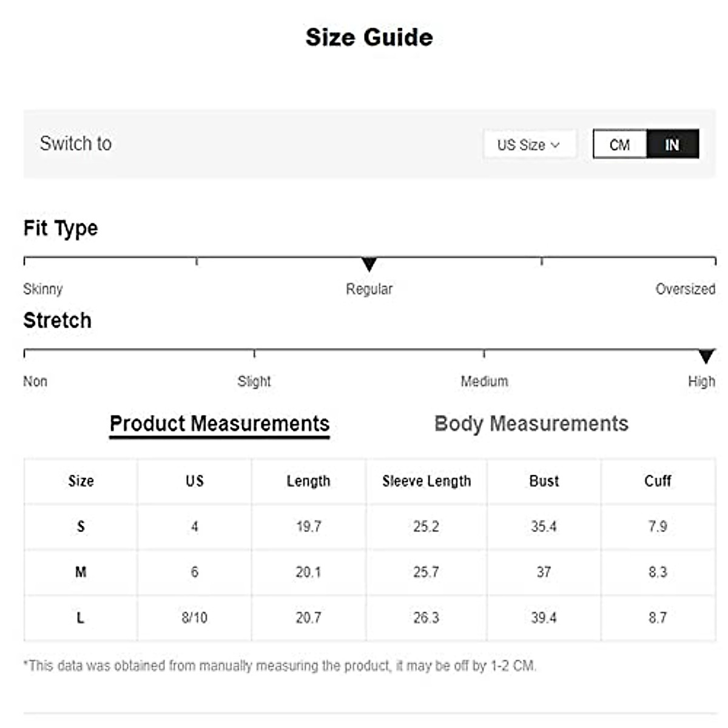The height and width of the screenshot is (728, 728).
Task: Select the size S row label
Action: point(81,527)
